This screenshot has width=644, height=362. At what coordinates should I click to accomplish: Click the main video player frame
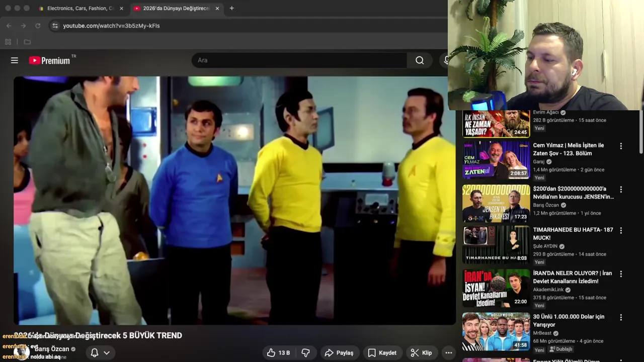[x=234, y=201]
